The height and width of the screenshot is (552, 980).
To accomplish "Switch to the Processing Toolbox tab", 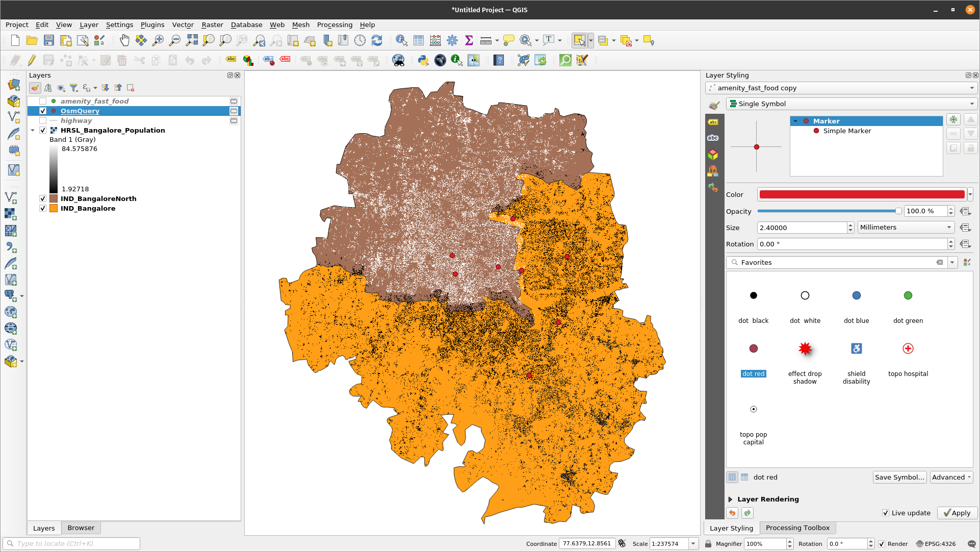I will [x=797, y=528].
